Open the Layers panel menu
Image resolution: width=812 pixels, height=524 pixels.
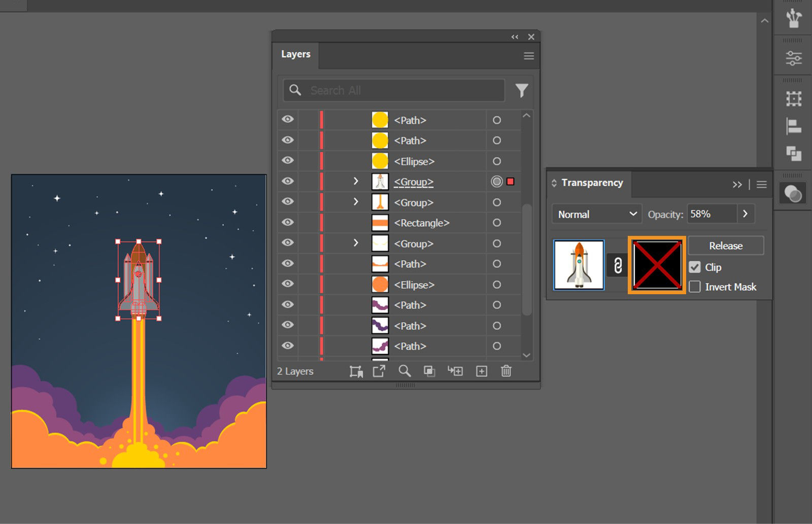528,56
